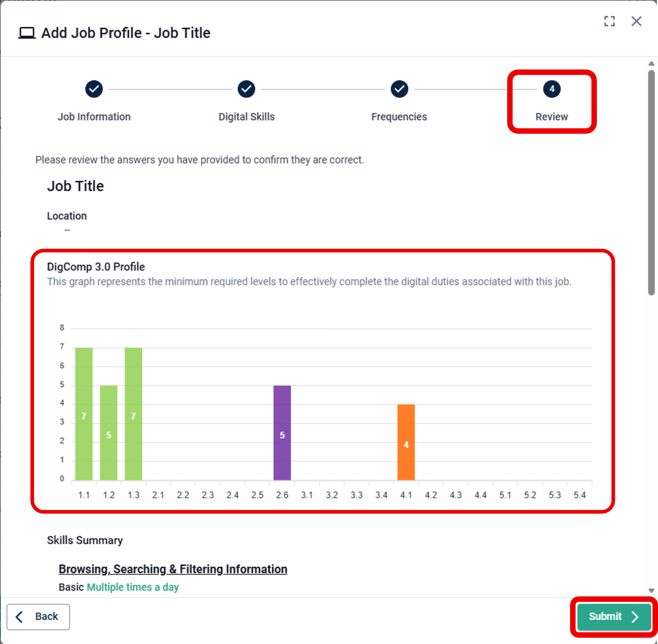Click the orange 4.1 bar in the chart
This screenshot has width=658, height=644.
[406, 442]
